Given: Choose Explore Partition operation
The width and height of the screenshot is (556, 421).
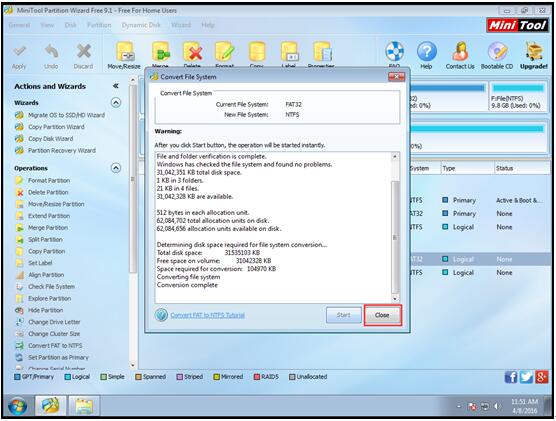Looking at the screenshot, I should pos(50,298).
